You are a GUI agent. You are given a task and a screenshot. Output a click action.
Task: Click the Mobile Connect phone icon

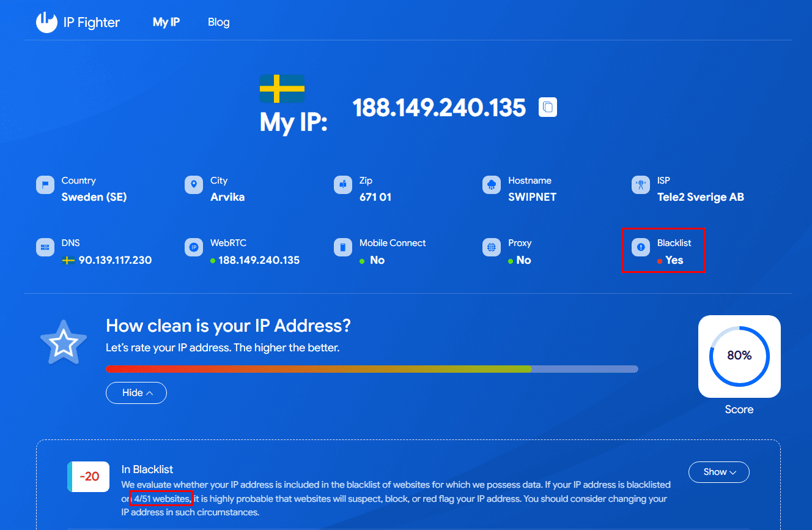[x=343, y=247]
